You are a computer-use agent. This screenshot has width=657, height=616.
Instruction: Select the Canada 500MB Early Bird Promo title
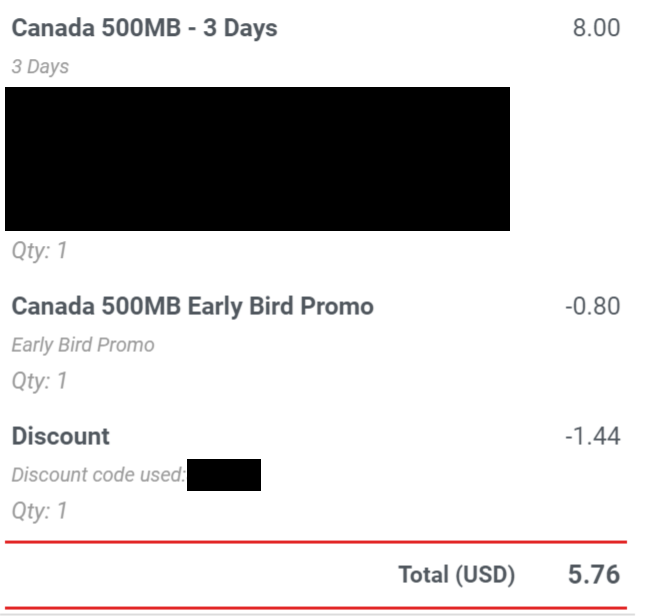point(192,306)
